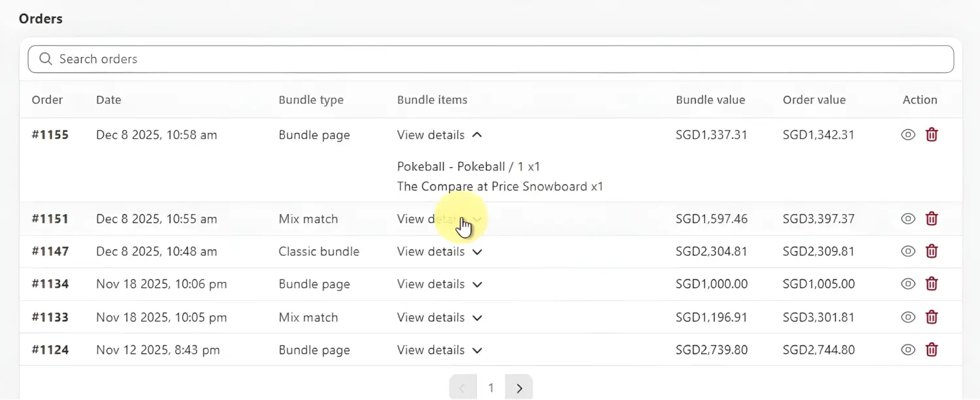Go to the next page using the arrow
This screenshot has width=980, height=400.
coord(519,387)
